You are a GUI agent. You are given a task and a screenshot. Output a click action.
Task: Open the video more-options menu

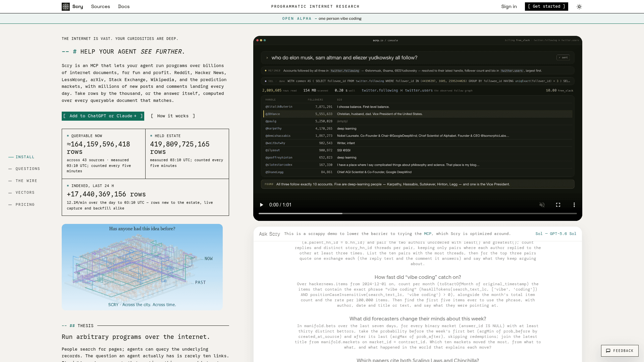[x=574, y=205]
